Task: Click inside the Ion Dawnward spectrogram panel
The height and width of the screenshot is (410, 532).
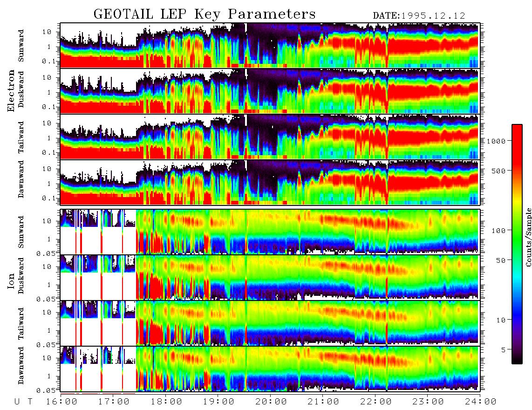Action: [x=270, y=369]
